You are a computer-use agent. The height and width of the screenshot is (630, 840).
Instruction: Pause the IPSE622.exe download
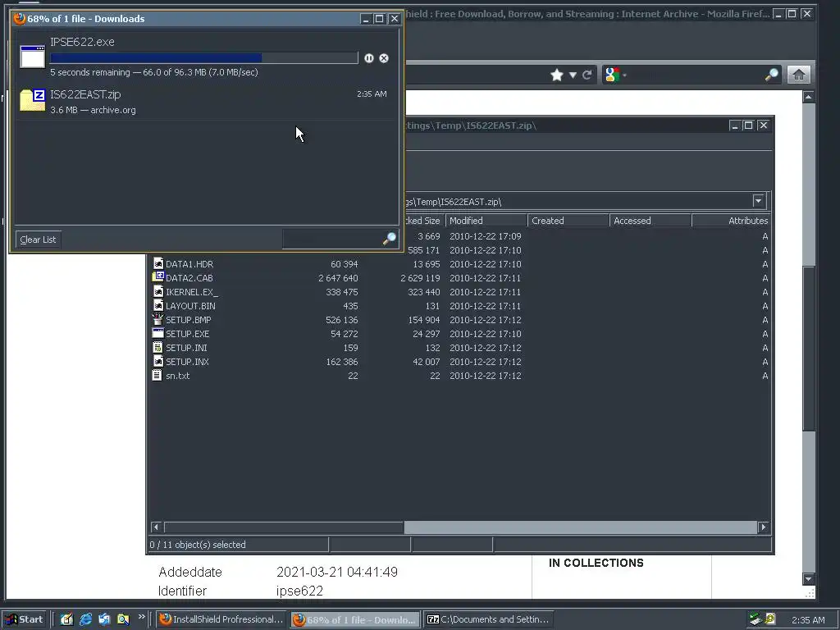(x=369, y=58)
